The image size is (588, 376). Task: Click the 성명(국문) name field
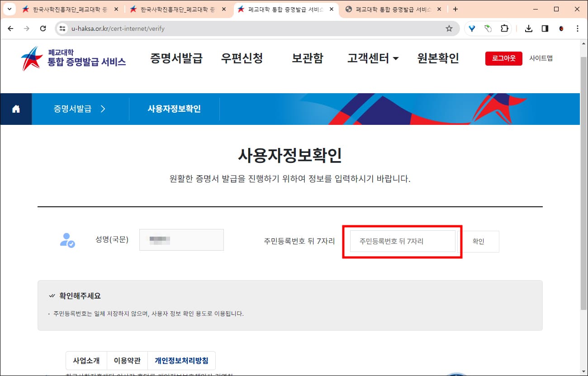coord(181,240)
